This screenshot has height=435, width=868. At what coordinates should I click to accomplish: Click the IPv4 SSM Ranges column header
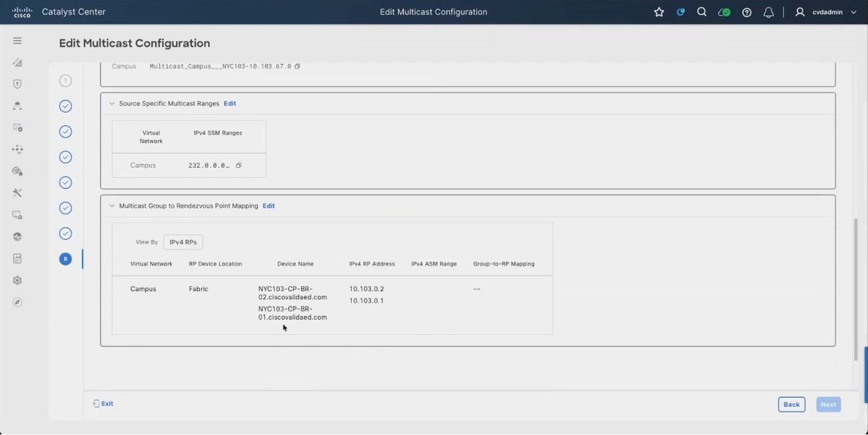(x=218, y=133)
